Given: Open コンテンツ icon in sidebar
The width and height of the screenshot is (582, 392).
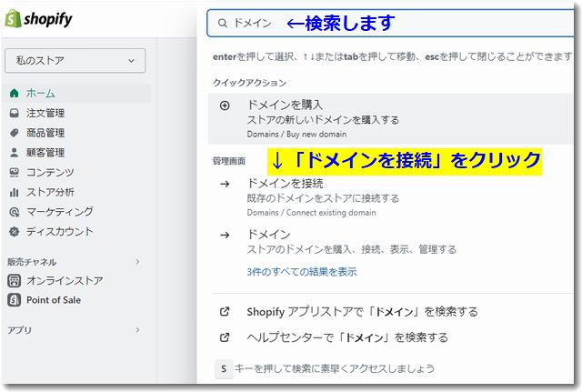Looking at the screenshot, I should point(15,172).
